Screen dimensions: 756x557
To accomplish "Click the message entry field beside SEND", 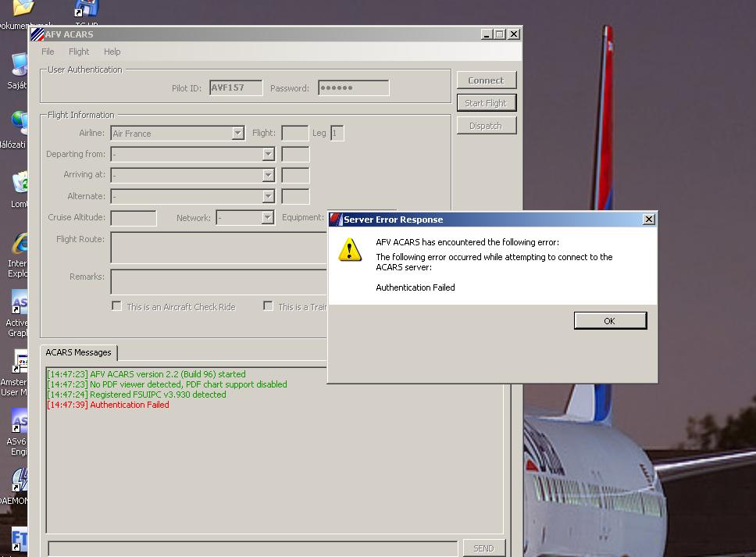I will (x=252, y=549).
